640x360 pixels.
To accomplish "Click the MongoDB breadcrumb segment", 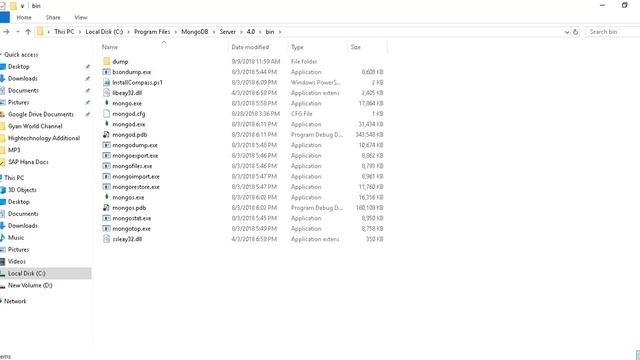I will 195,32.
